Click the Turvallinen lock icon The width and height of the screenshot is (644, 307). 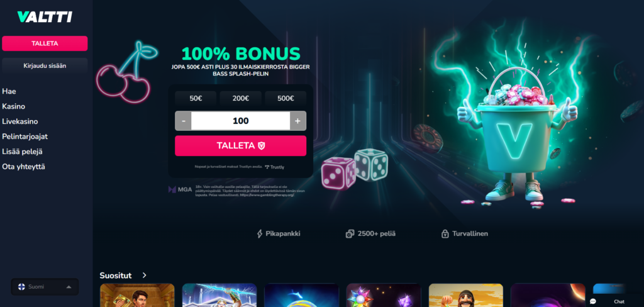445,234
